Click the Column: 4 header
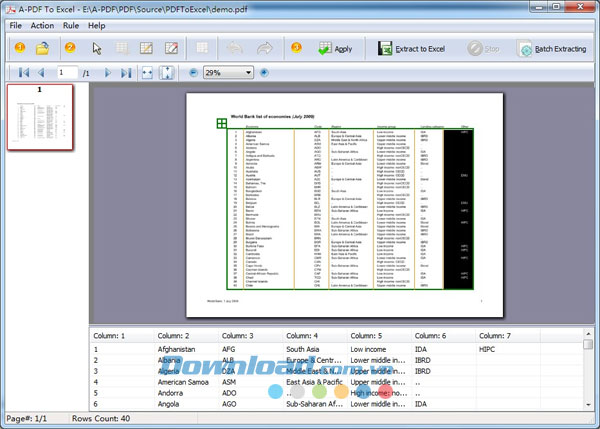Image resolution: width=600 pixels, height=429 pixels. (x=315, y=336)
